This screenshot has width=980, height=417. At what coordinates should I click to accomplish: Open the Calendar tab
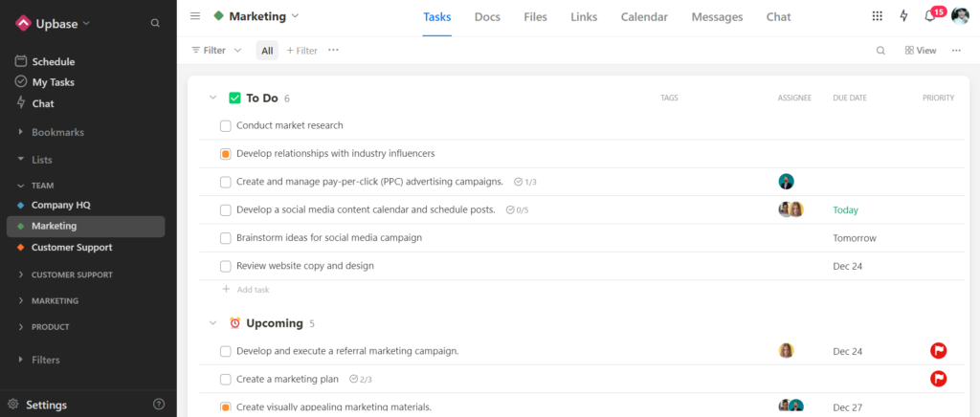point(644,17)
